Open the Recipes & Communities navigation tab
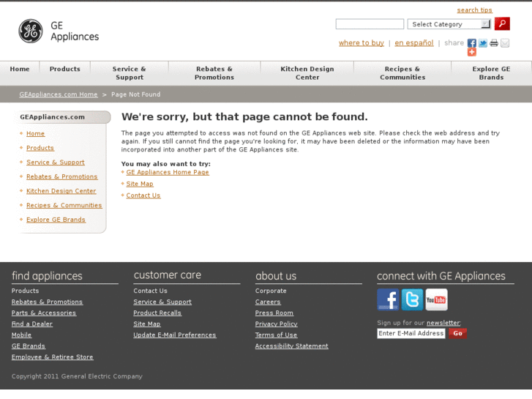 pyautogui.click(x=402, y=73)
